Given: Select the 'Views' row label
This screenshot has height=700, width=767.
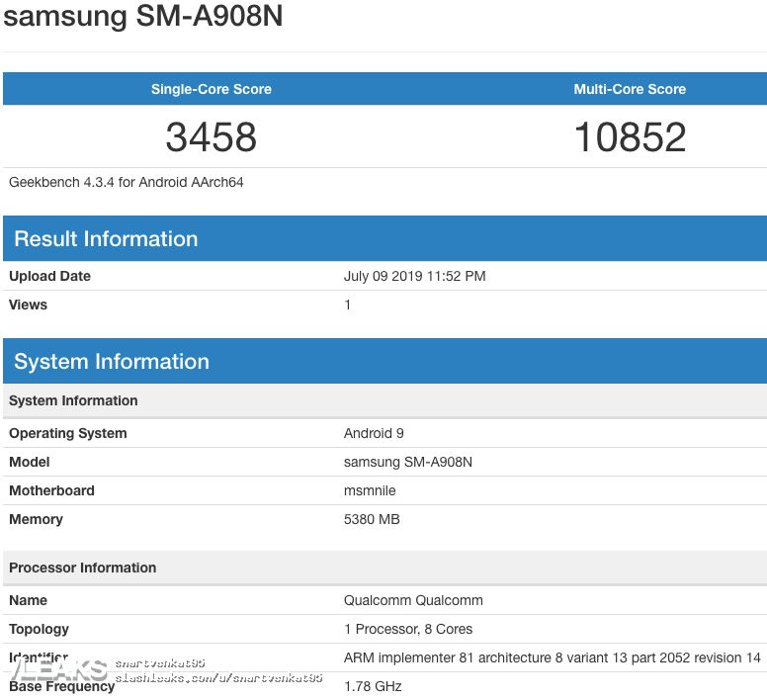Looking at the screenshot, I should [28, 305].
